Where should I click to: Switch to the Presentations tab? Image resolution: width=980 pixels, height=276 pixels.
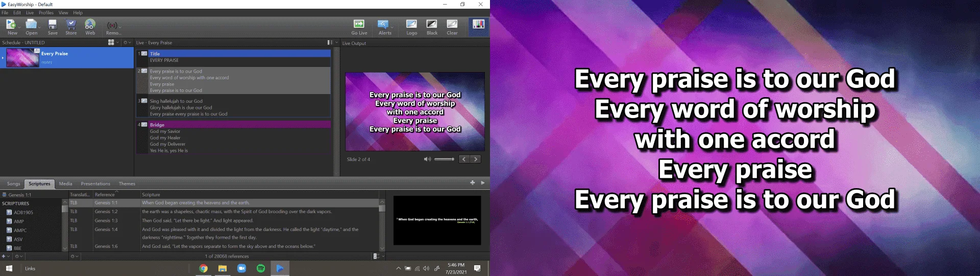pyautogui.click(x=95, y=183)
